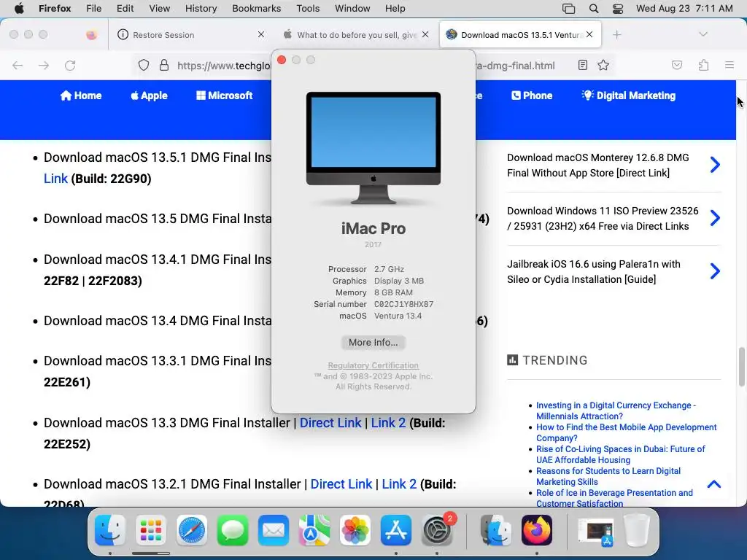Open the Pocket save icon in Firefox

point(676,65)
